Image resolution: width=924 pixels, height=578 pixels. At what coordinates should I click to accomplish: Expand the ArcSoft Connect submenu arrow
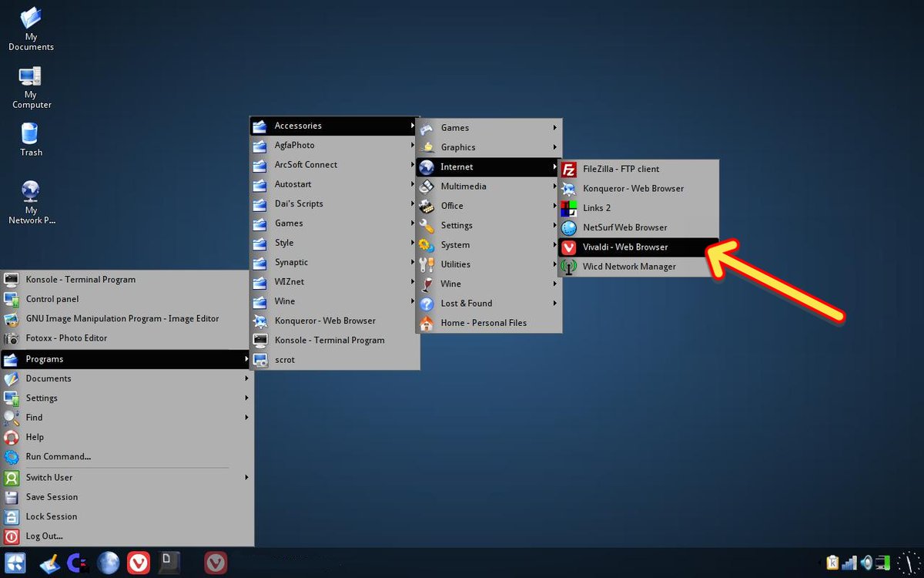pyautogui.click(x=413, y=164)
